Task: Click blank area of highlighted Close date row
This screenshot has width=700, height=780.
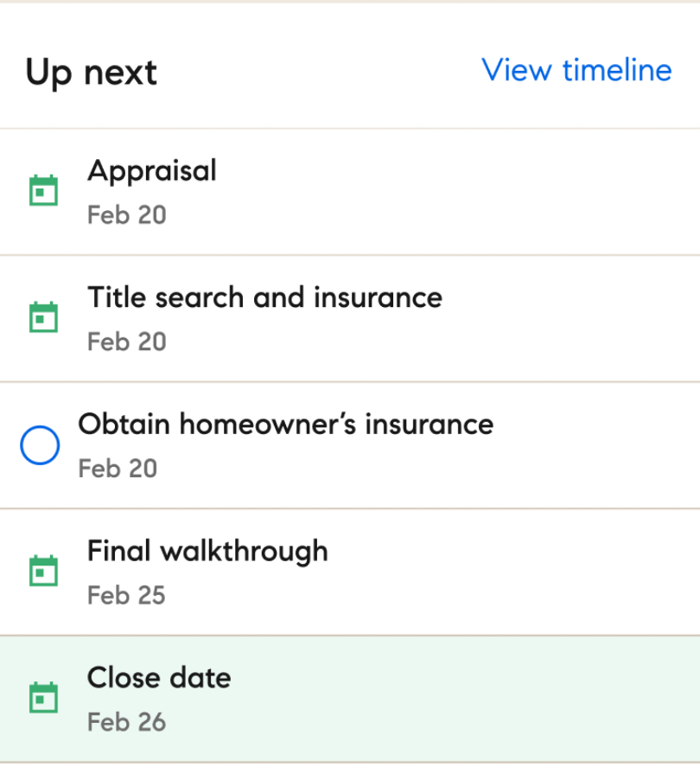Action: 475,699
